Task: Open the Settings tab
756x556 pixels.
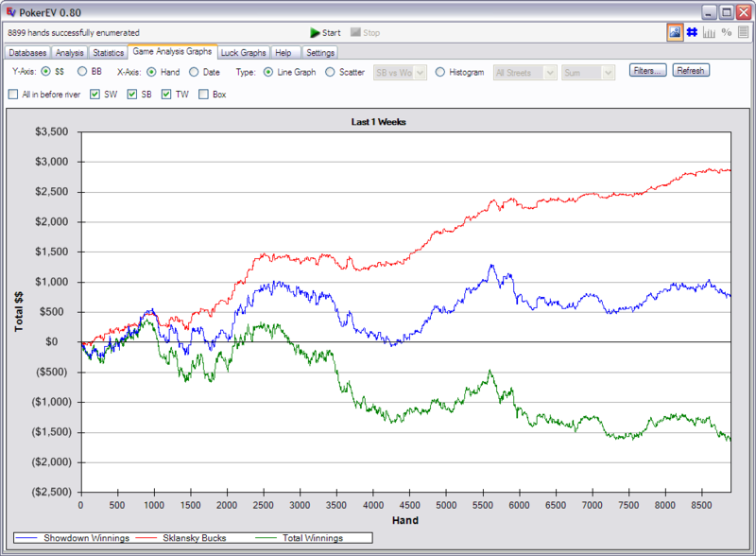Action: (x=320, y=53)
